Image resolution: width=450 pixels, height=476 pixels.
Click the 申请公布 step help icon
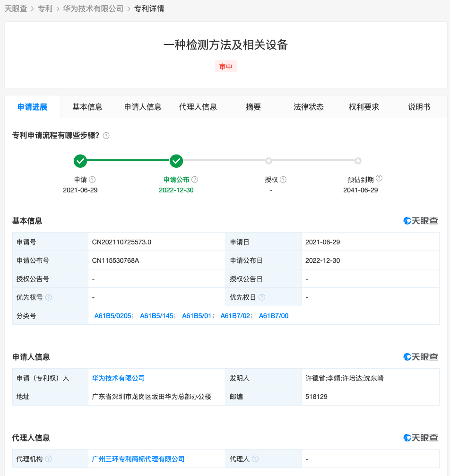pos(195,179)
